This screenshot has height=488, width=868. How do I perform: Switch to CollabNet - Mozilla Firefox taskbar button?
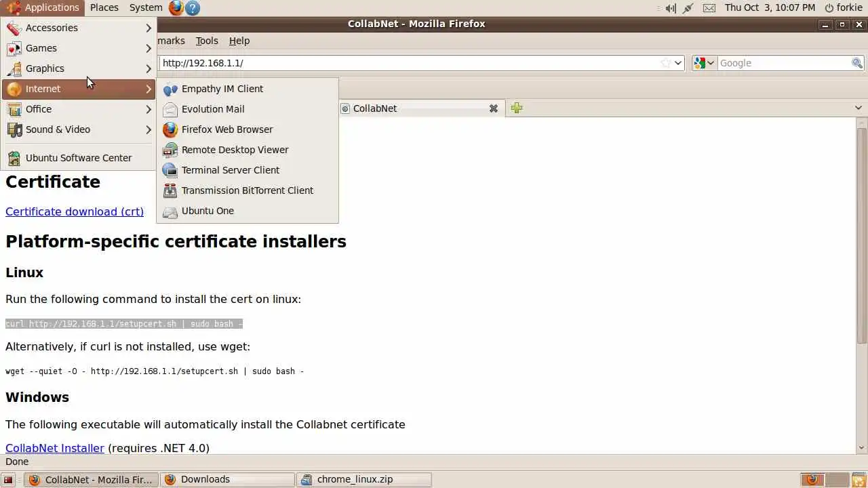(x=92, y=480)
